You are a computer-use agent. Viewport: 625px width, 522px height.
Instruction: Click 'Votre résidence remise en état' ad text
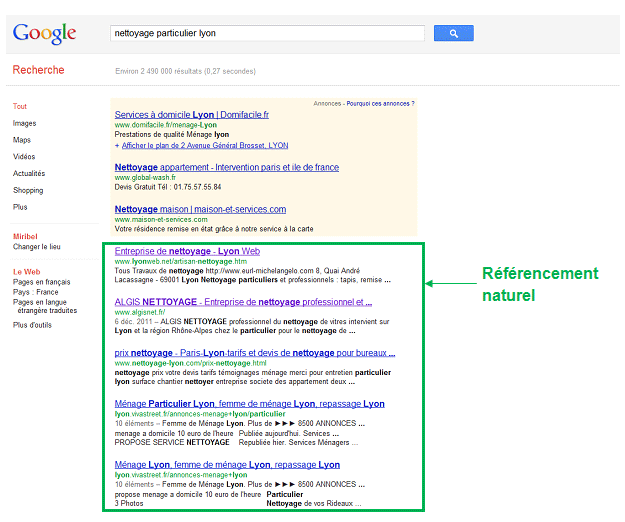click(x=214, y=229)
